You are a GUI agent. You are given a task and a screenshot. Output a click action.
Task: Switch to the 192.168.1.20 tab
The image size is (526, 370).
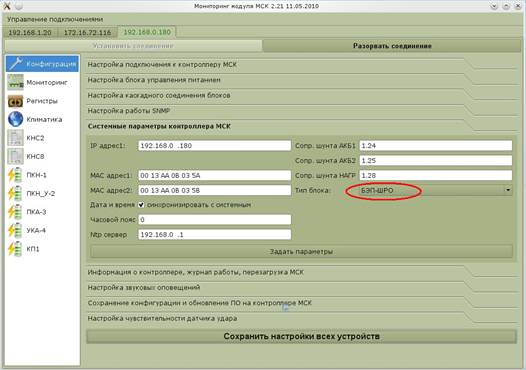click(x=30, y=33)
